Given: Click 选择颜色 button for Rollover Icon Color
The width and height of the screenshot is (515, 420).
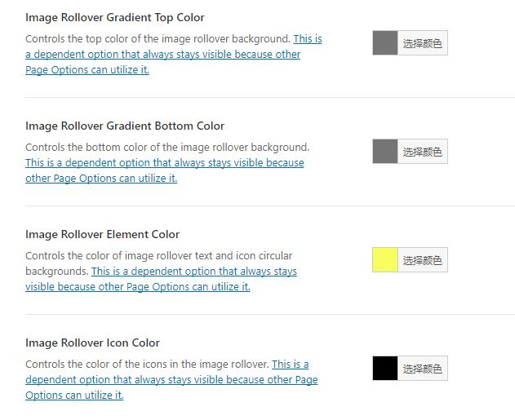Looking at the screenshot, I should (422, 369).
